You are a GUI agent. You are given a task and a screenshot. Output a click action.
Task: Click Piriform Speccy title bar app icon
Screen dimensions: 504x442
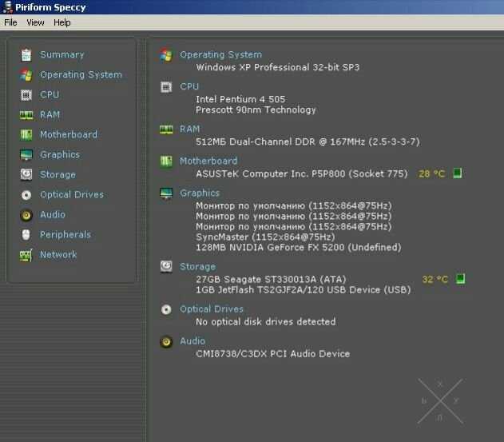coord(7,7)
